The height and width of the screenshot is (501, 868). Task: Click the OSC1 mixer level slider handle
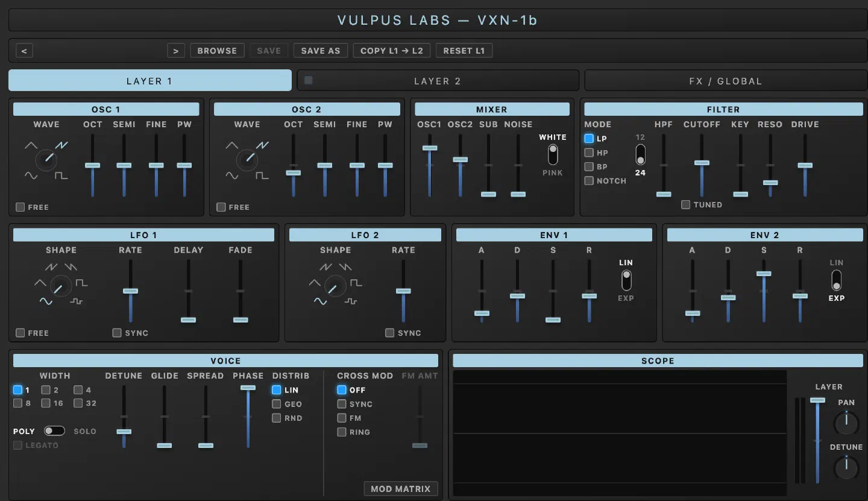pos(430,148)
